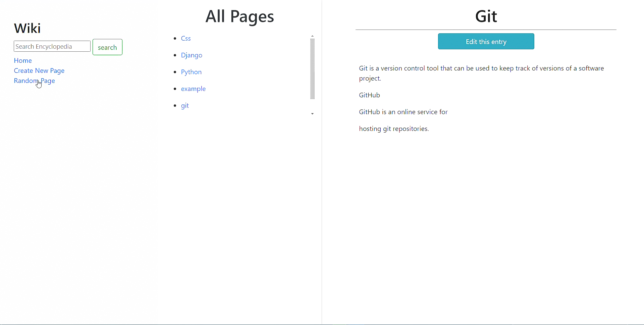Image resolution: width=644 pixels, height=325 pixels.
Task: Click the Git entry title heading
Action: tap(486, 16)
